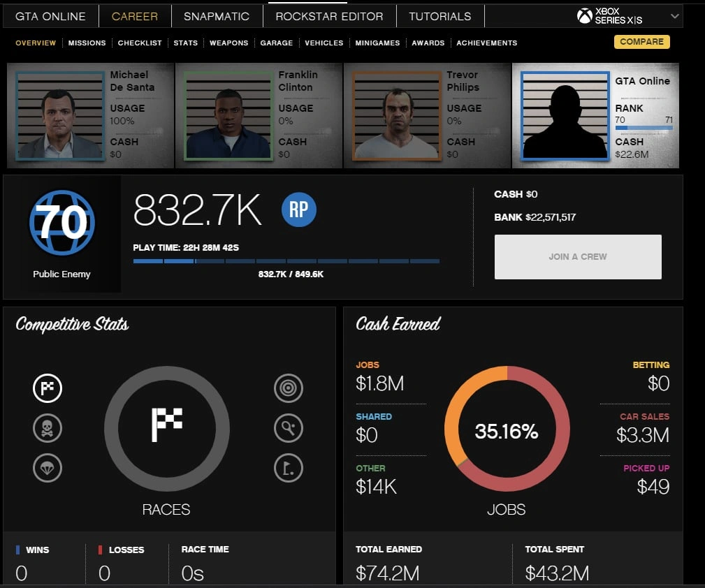This screenshot has height=588, width=705.
Task: Click the Other $14K value
Action: [376, 487]
